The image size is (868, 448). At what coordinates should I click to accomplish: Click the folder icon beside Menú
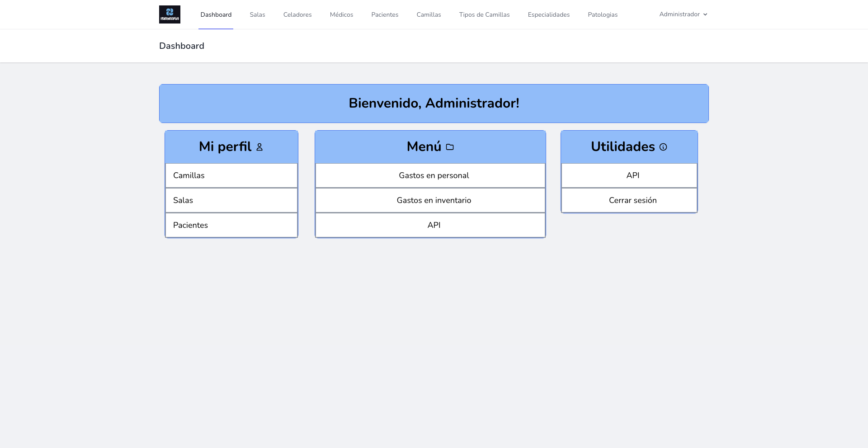[450, 147]
